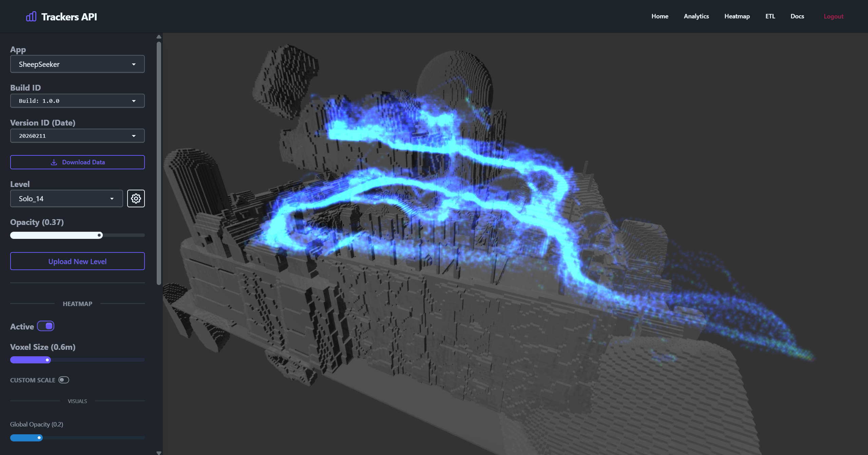
Task: Open the Version ID date selector
Action: click(77, 135)
